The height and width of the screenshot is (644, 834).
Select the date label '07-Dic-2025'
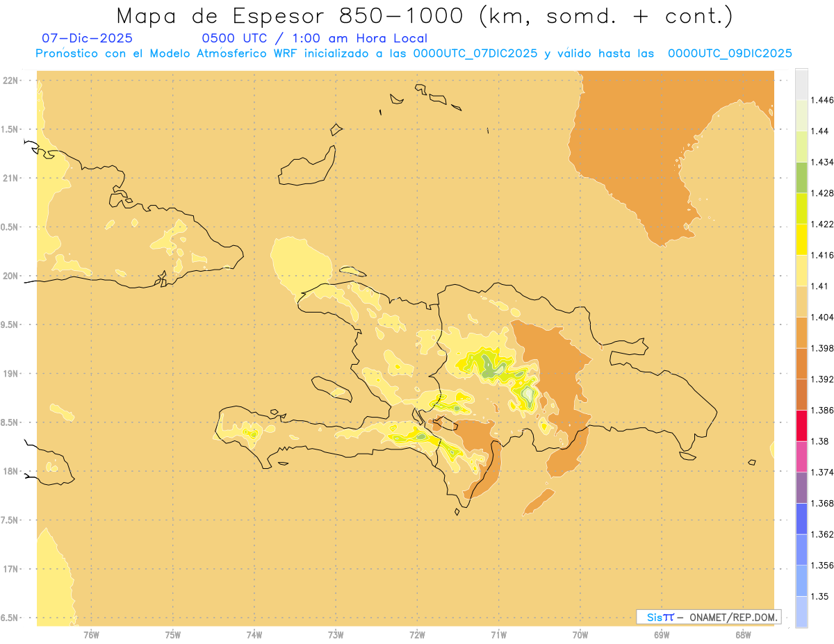pos(87,38)
